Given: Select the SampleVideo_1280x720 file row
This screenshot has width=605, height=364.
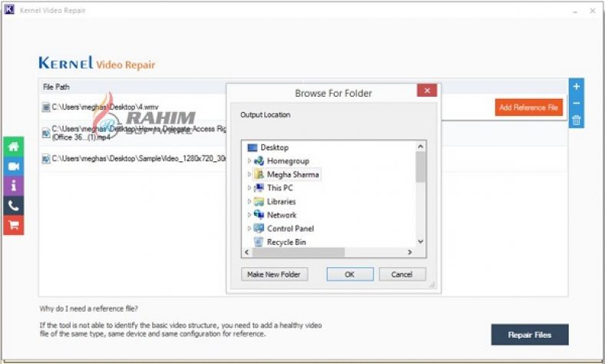Looking at the screenshot, I should pyautogui.click(x=133, y=159).
